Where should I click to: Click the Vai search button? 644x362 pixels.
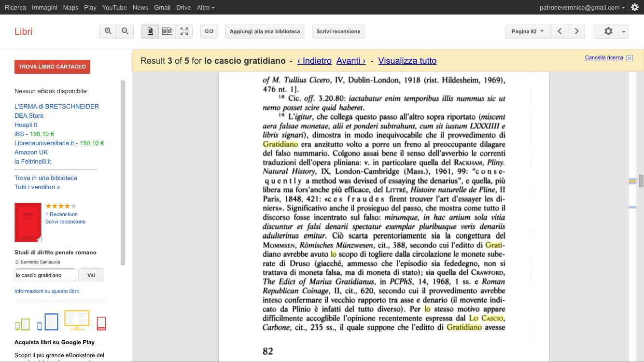pyautogui.click(x=91, y=275)
